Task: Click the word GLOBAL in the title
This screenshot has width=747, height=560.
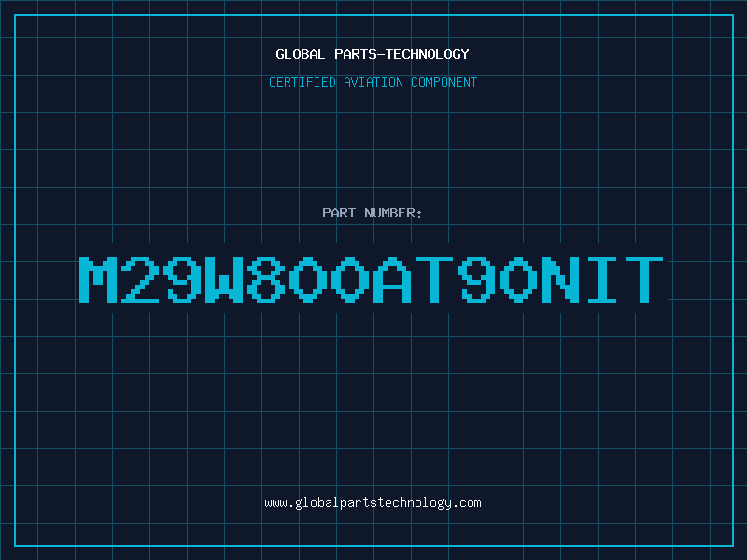Action: click(x=301, y=54)
